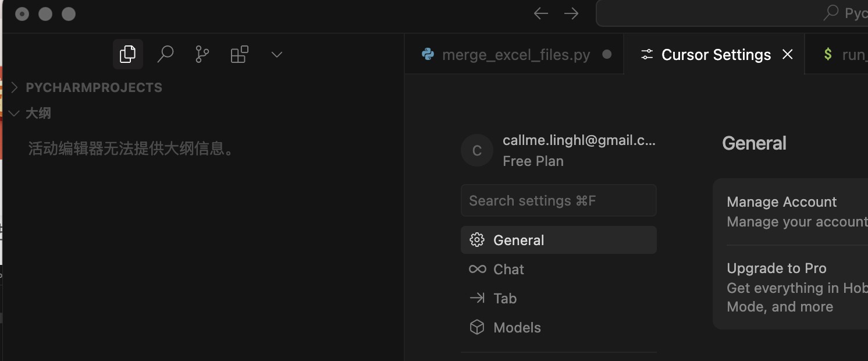This screenshot has width=868, height=361.
Task: Select the Cursor Settings tab
Action: click(x=706, y=55)
